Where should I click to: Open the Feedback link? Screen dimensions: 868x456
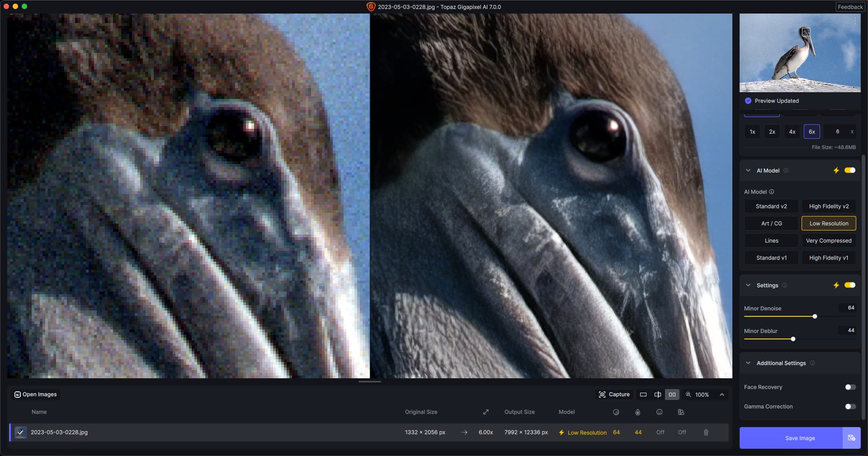850,7
